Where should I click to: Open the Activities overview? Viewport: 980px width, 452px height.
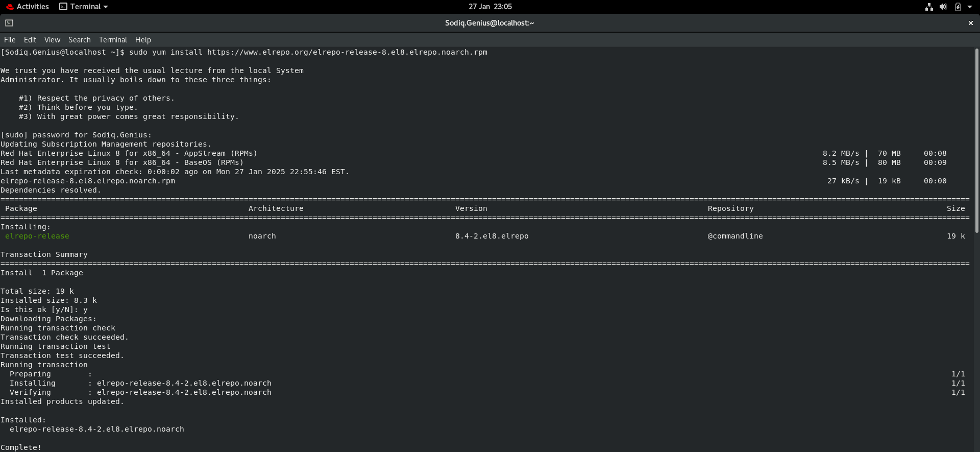click(x=28, y=7)
